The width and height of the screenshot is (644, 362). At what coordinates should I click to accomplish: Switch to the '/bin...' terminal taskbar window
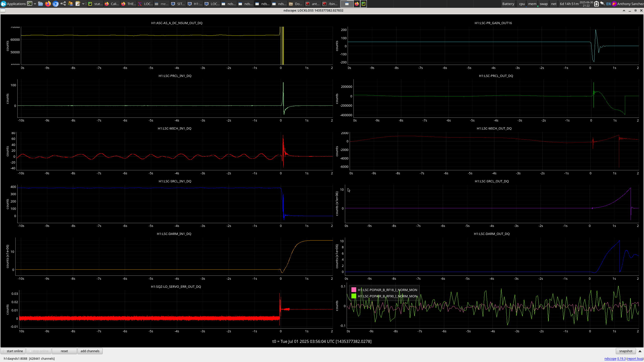click(x=330, y=4)
